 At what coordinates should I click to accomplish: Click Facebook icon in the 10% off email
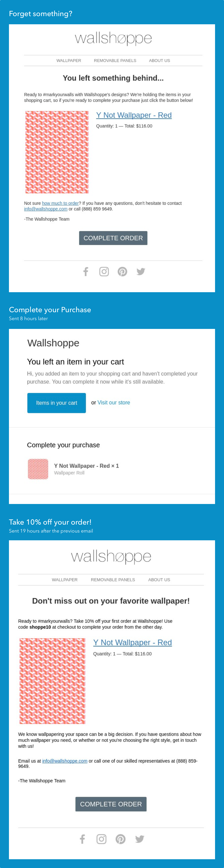pyautogui.click(x=82, y=839)
